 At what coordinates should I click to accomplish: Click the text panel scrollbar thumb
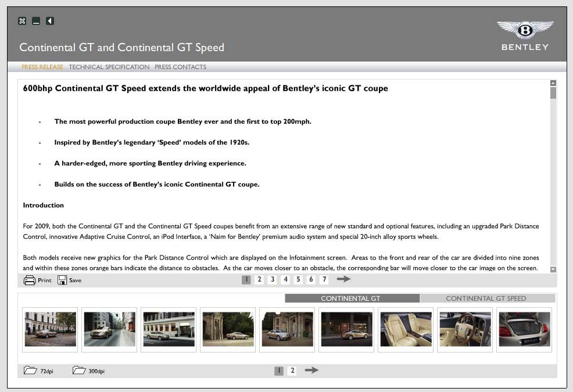tap(553, 93)
